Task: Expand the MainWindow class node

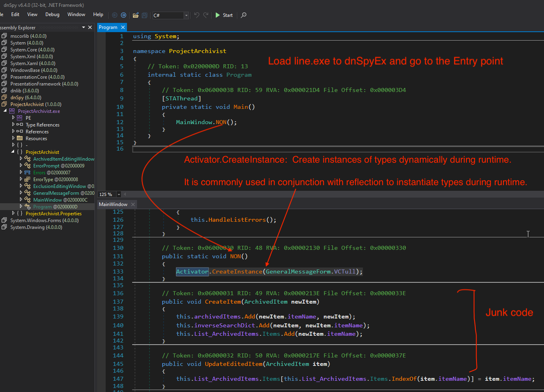Action: [x=21, y=200]
